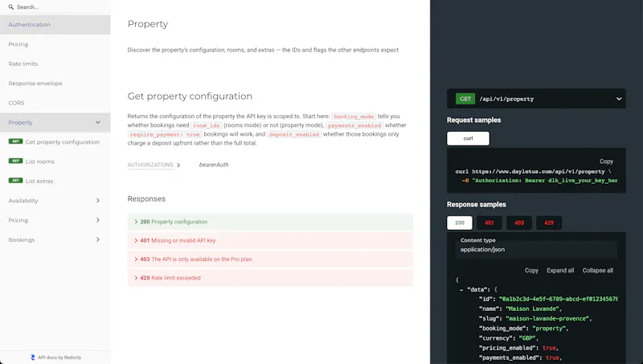Open Response envelope section
The width and height of the screenshot is (643, 364).
coord(55,84)
